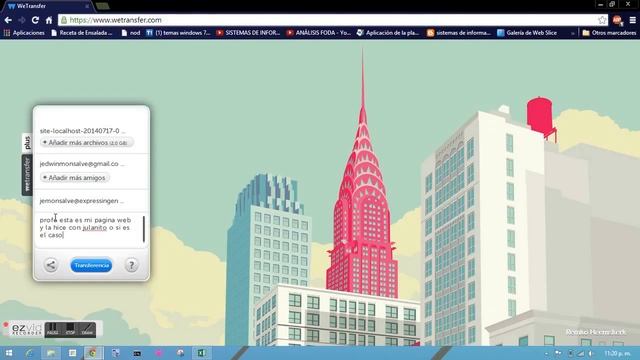640x360 pixels.
Task: Open the 'ANÁLISIS FODA' YouTube bookmark
Action: (x=319, y=33)
